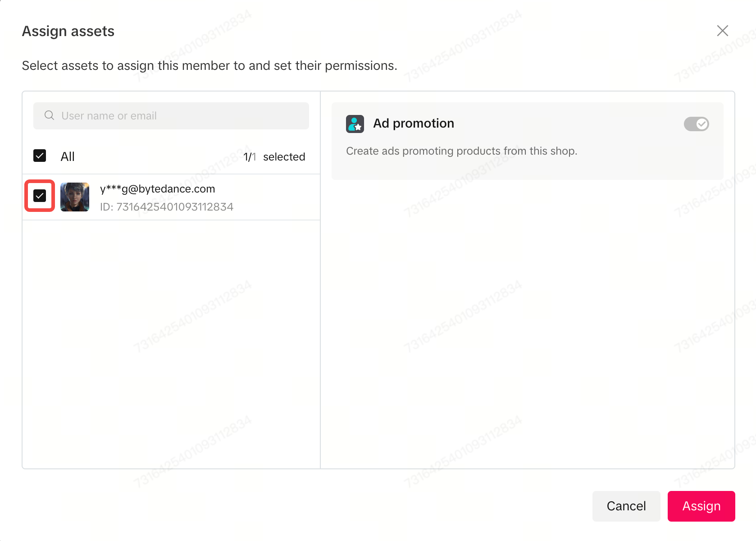
Task: Click the Create ads promoting products description
Action: (461, 151)
